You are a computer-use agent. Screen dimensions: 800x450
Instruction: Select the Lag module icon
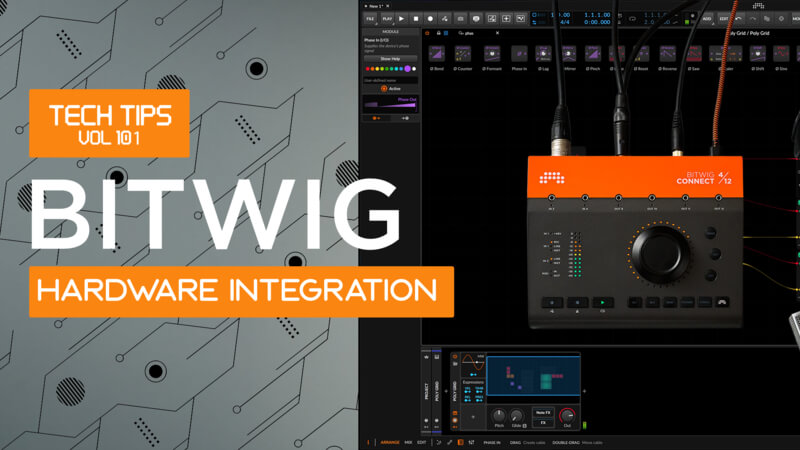tap(543, 55)
